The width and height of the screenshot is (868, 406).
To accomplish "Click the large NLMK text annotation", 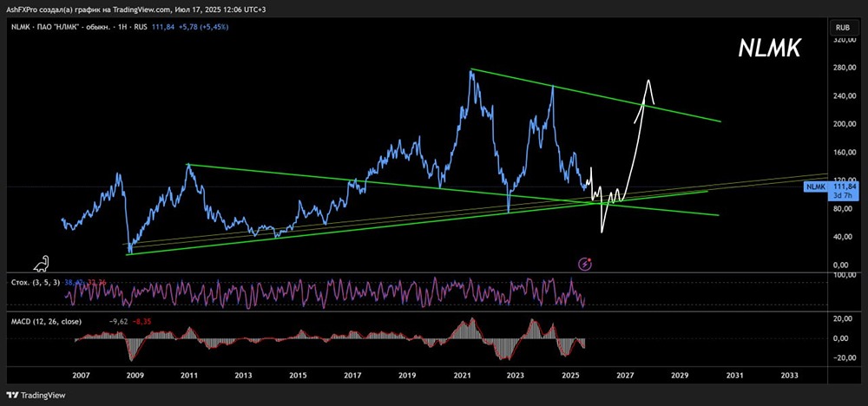I will pos(769,49).
